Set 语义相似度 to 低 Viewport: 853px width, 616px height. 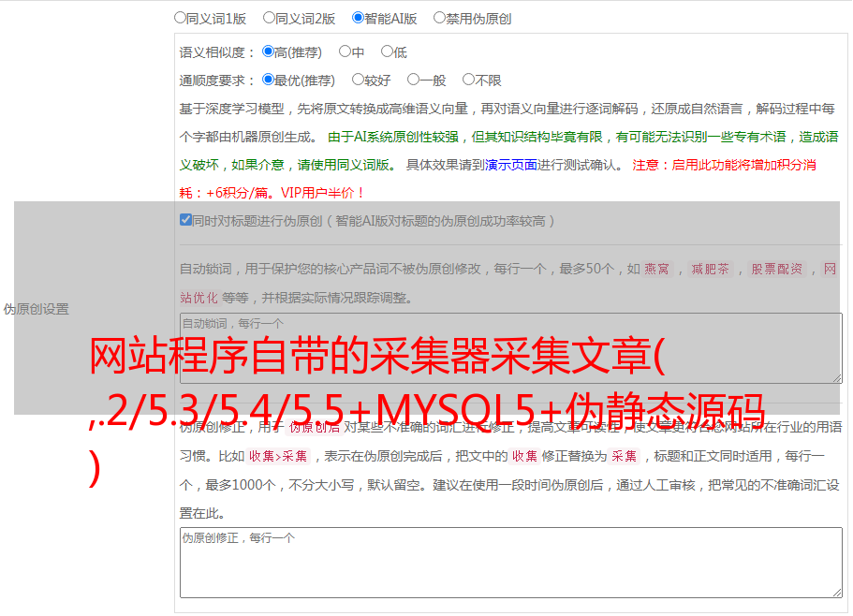point(387,51)
